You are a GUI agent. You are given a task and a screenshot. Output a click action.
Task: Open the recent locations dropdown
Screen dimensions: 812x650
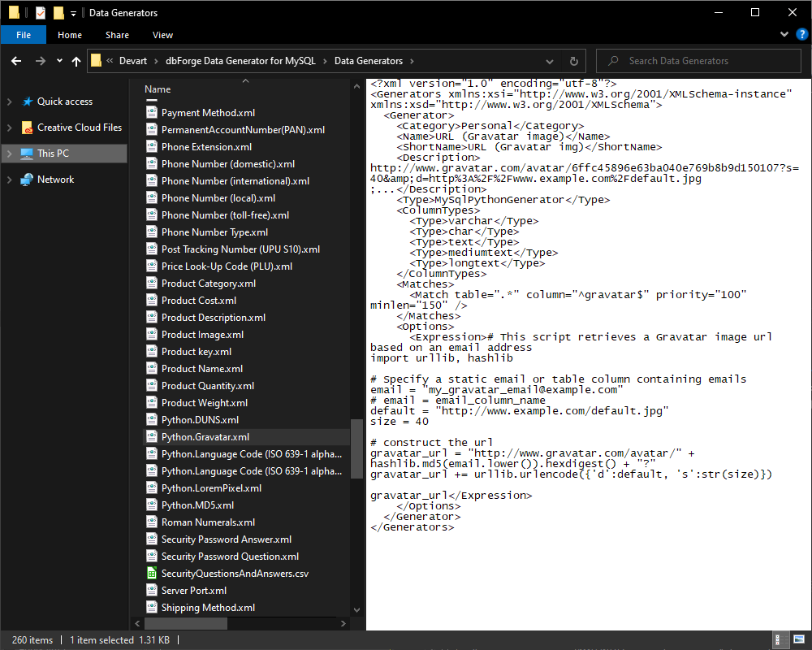pyautogui.click(x=59, y=61)
